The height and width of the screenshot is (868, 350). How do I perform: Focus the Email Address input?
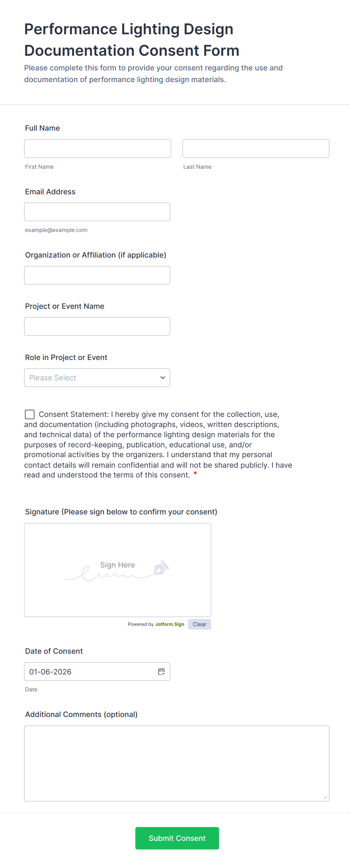(97, 212)
